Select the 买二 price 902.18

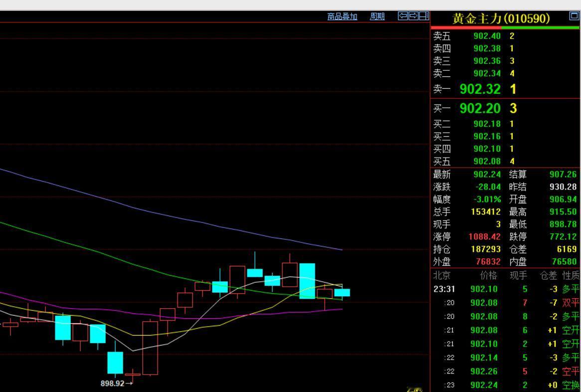[x=487, y=124]
